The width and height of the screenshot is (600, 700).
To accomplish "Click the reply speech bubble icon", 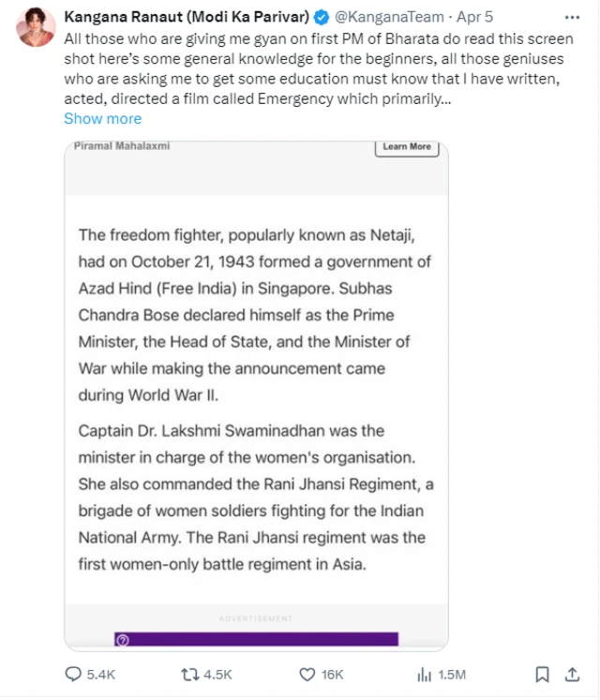I will coord(73,675).
